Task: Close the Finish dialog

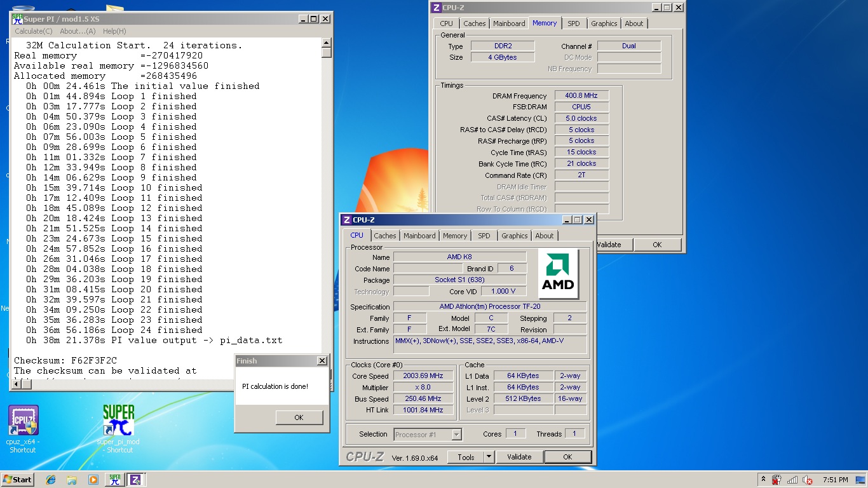Action: (x=322, y=361)
